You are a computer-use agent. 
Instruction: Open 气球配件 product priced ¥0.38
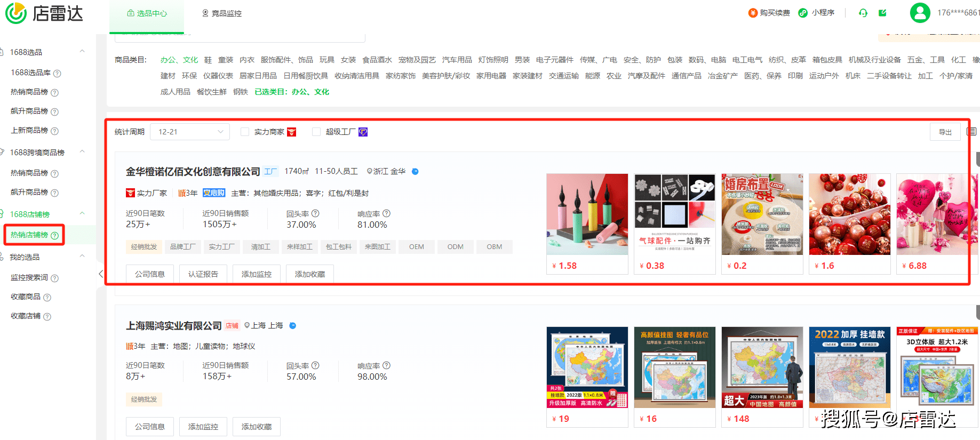tap(675, 224)
